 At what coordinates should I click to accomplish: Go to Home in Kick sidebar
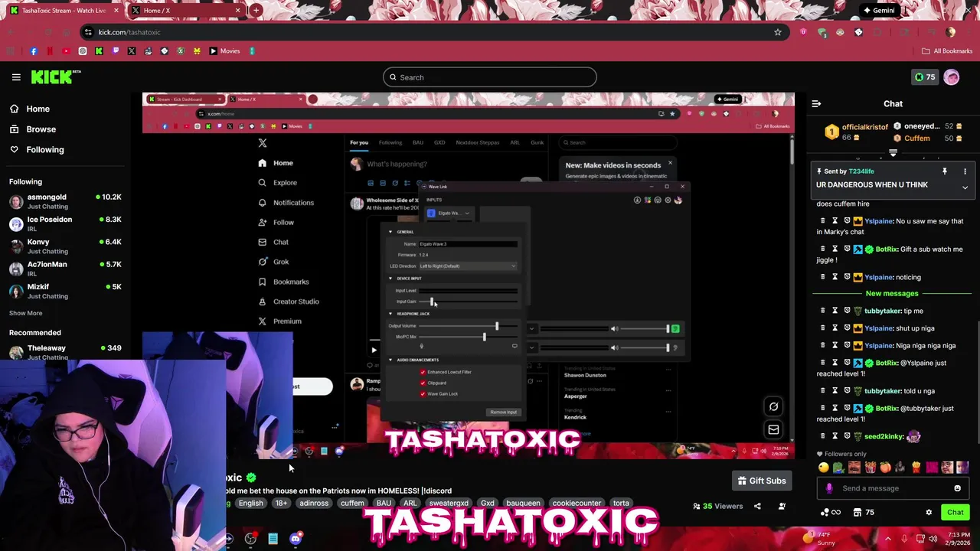tap(31, 109)
